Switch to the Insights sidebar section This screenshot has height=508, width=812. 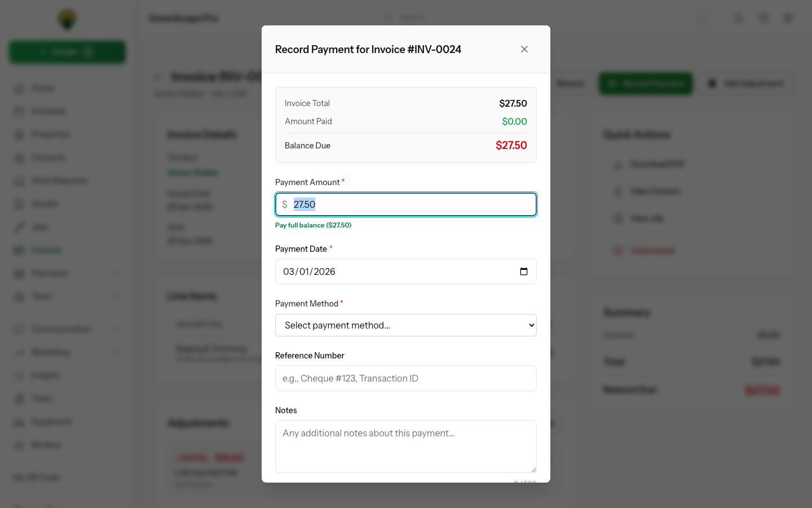point(19,375)
